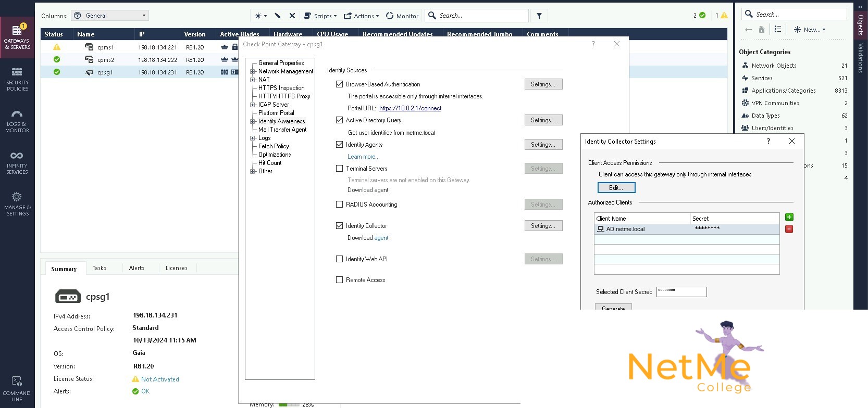868x408 pixels.
Task: Remove authorized client with red minus
Action: click(x=789, y=229)
